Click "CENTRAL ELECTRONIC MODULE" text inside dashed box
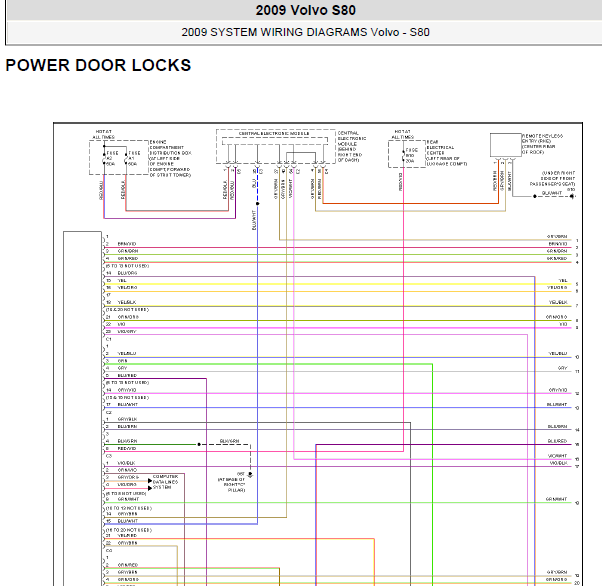 274,134
